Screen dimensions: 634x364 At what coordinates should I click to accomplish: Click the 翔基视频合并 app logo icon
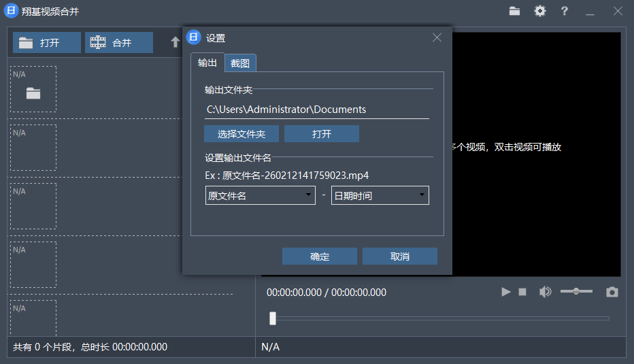(x=11, y=11)
